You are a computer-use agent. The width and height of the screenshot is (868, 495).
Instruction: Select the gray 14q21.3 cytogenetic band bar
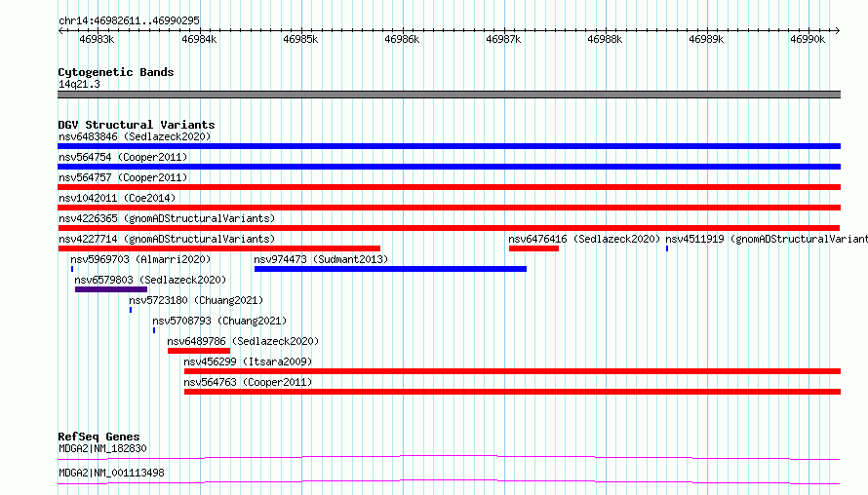449,95
